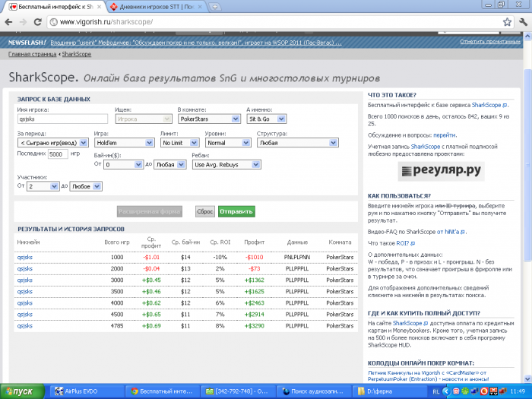
Task: Open the Chrome wrench settings menu
Action: (523, 22)
